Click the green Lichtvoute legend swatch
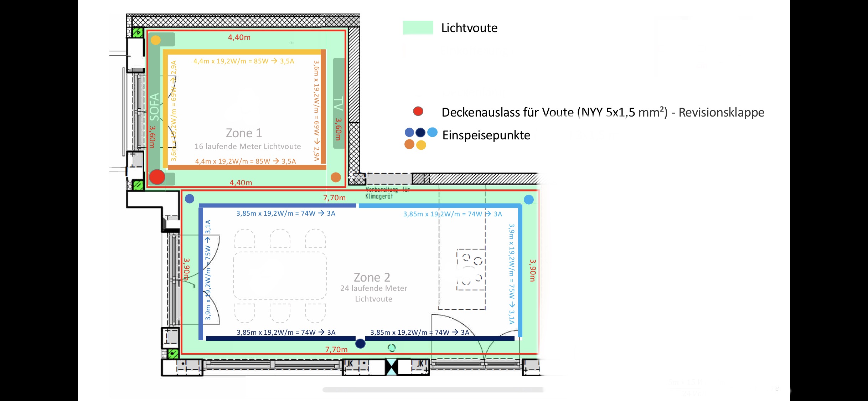 point(418,27)
